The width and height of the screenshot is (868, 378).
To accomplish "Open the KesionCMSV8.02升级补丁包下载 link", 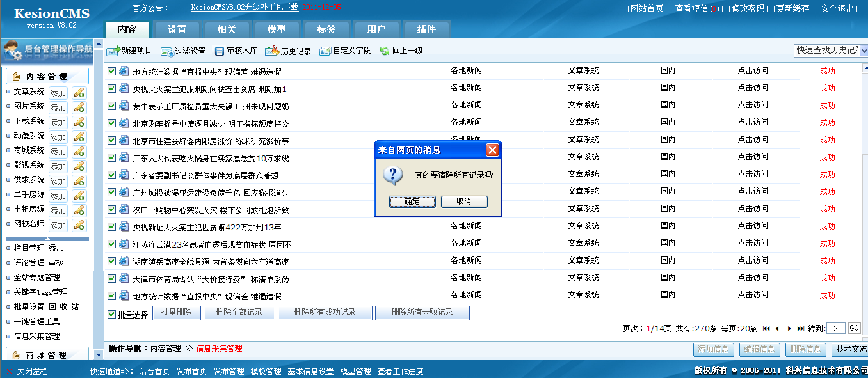I will point(245,8).
